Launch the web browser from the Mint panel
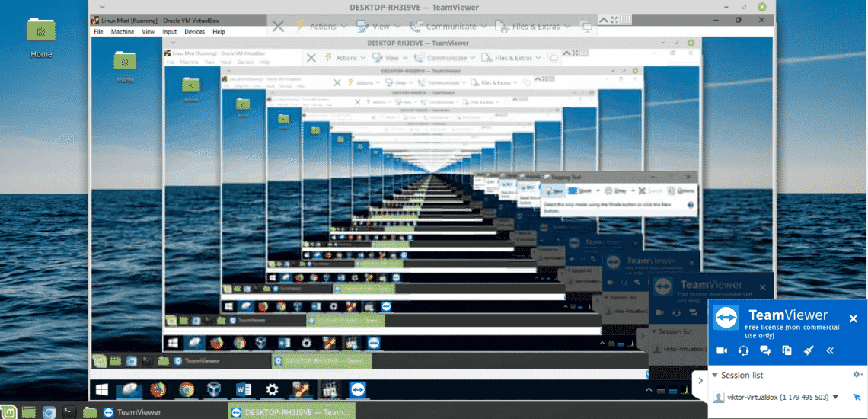The width and height of the screenshot is (868, 419). click(49, 412)
